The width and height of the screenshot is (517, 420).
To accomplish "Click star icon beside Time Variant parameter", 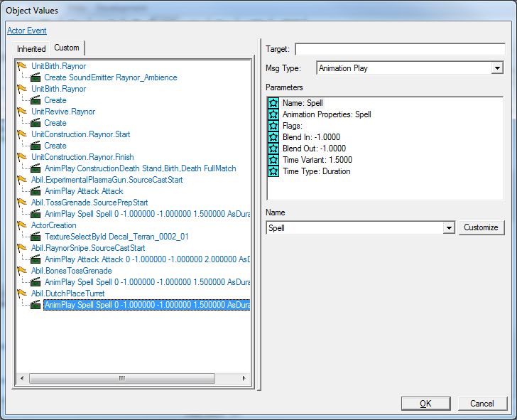I will tap(273, 160).
